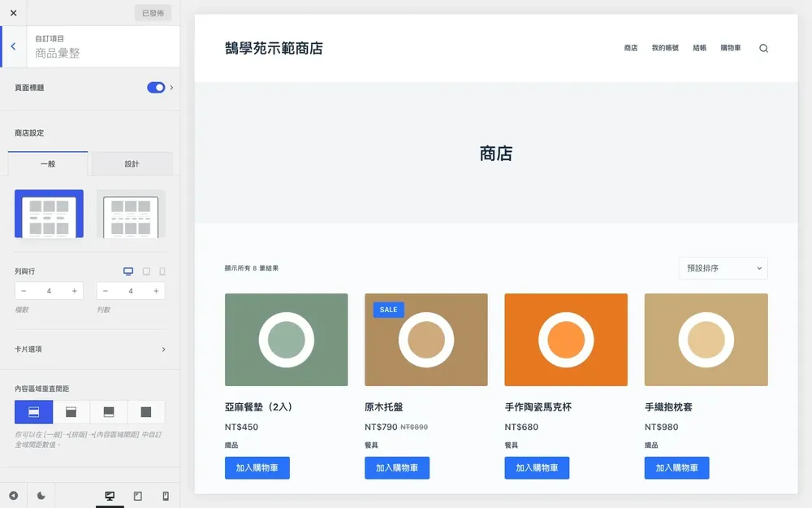Open the 商店 menu item in header

click(x=630, y=48)
